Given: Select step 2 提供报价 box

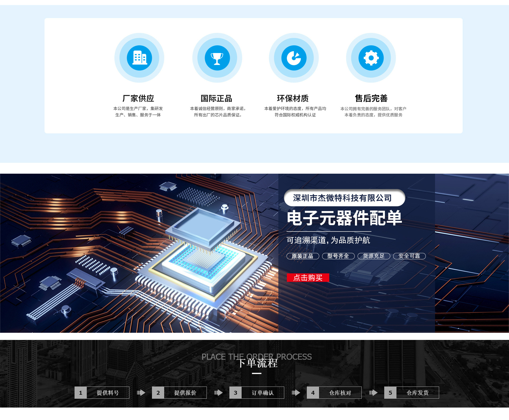Looking at the screenshot, I should point(179,392).
